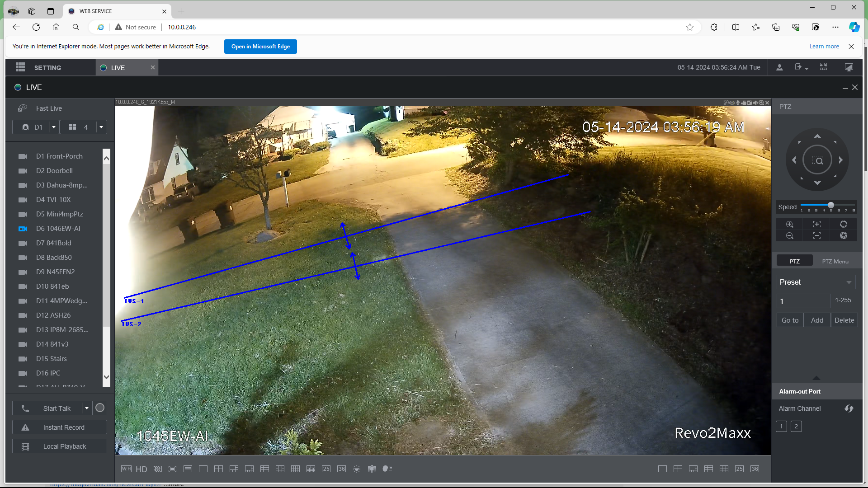Switch to PTZ Menu tab
The height and width of the screenshot is (488, 868).
tap(835, 262)
